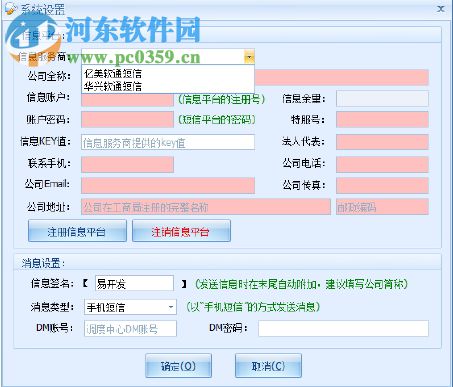Choose 华兴软通短信 option

tap(113, 86)
